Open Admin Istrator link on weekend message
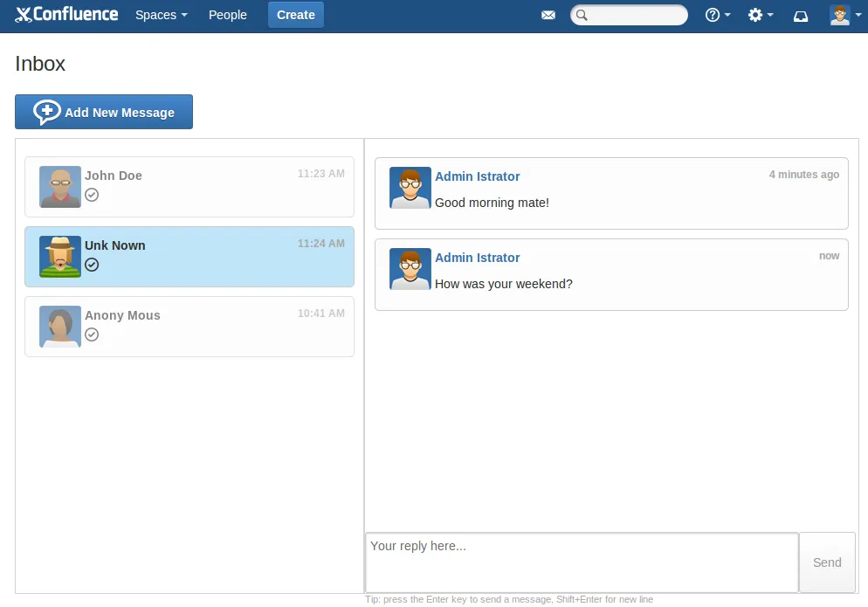This screenshot has width=868, height=607. click(x=477, y=258)
